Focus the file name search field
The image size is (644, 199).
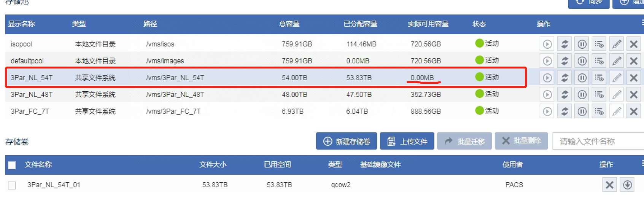598,141
